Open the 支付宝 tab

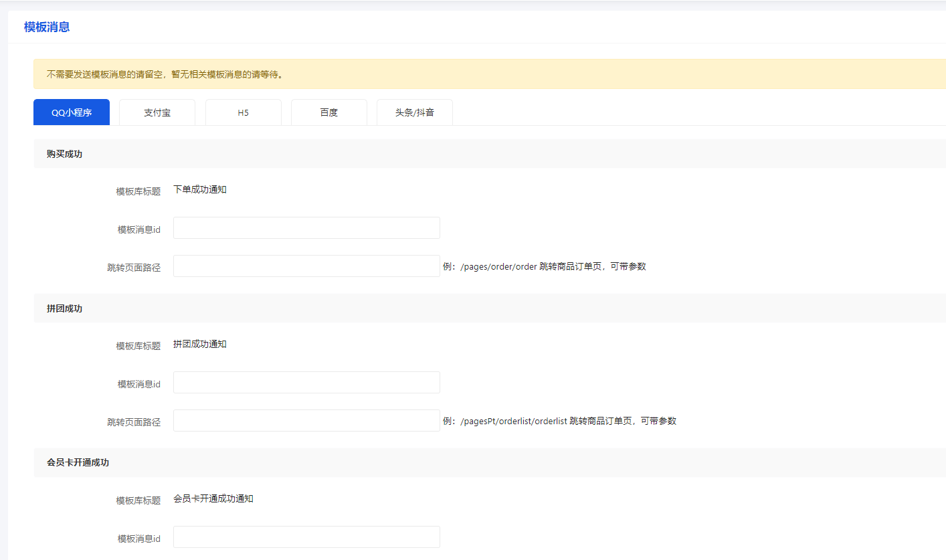click(x=157, y=112)
